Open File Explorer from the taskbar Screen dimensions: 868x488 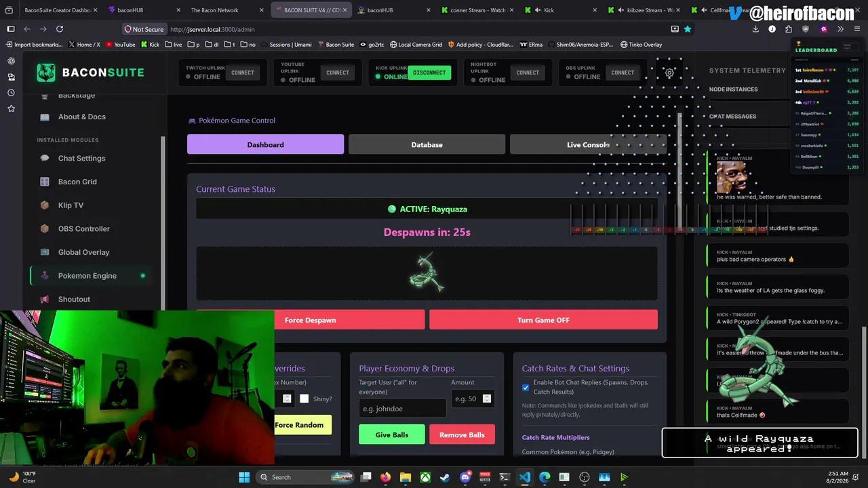[406, 477]
